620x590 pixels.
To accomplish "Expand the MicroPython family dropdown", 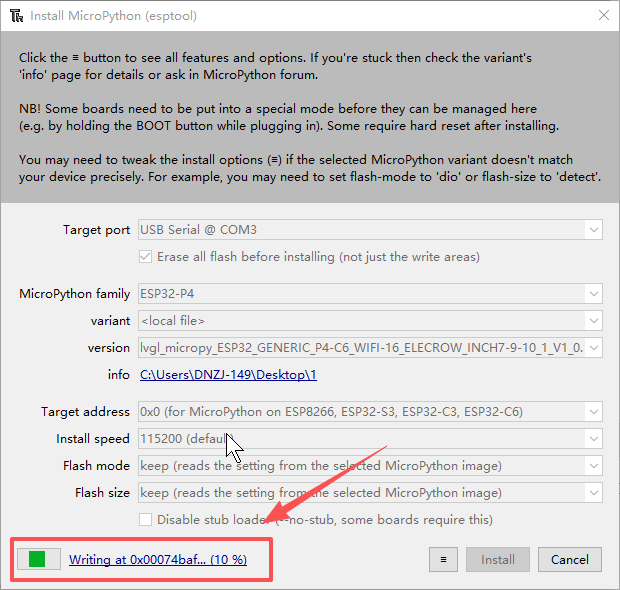I will [x=594, y=294].
